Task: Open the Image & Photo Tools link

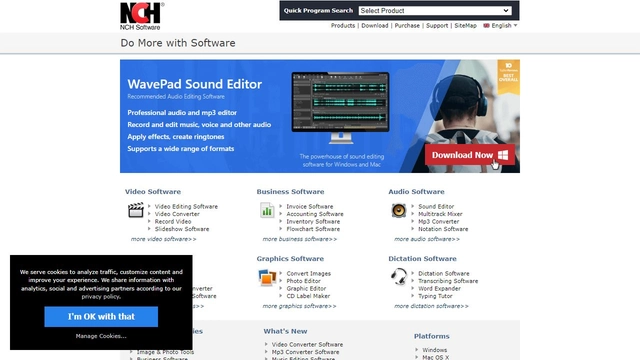Action: point(165,352)
